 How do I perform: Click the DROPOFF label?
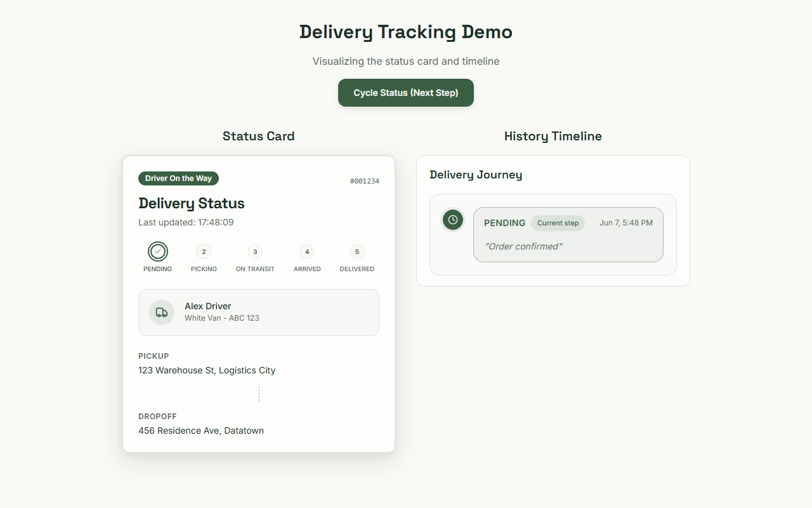tap(157, 417)
